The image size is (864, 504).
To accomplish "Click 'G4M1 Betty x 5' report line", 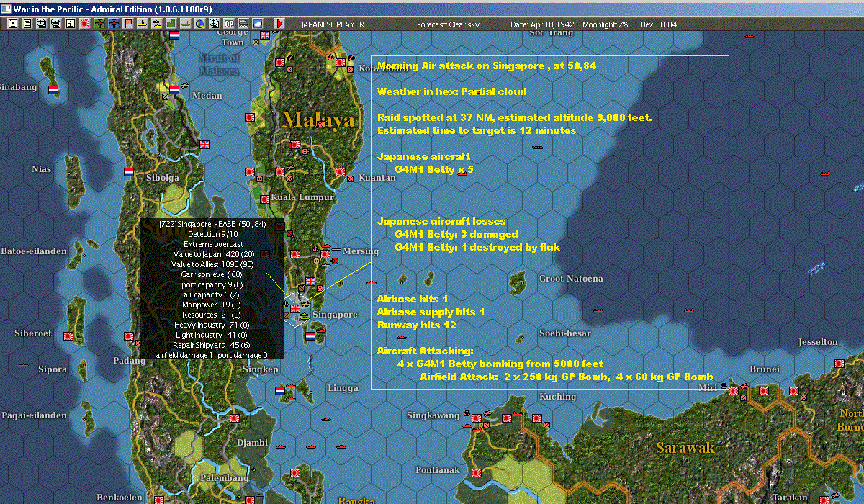I will point(434,169).
